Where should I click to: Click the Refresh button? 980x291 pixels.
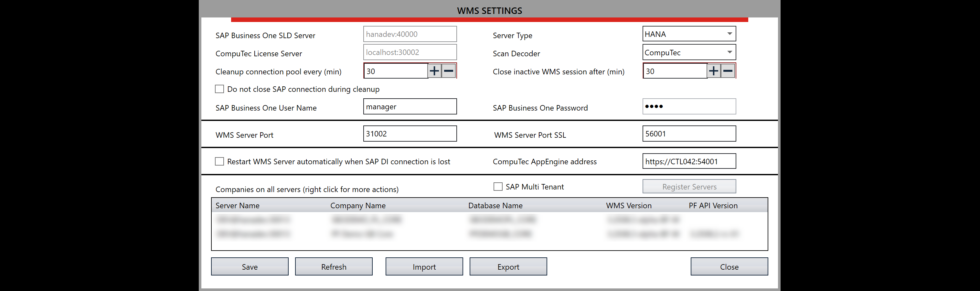(x=334, y=267)
